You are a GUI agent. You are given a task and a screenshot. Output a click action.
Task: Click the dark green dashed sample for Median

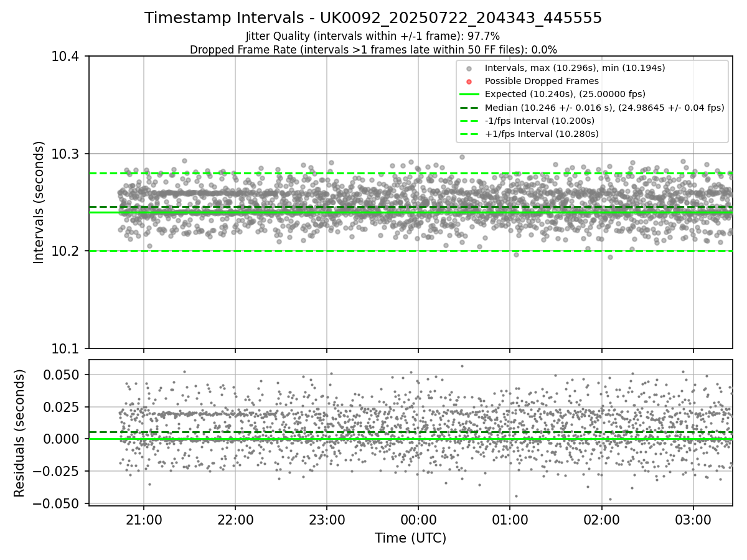(469, 108)
